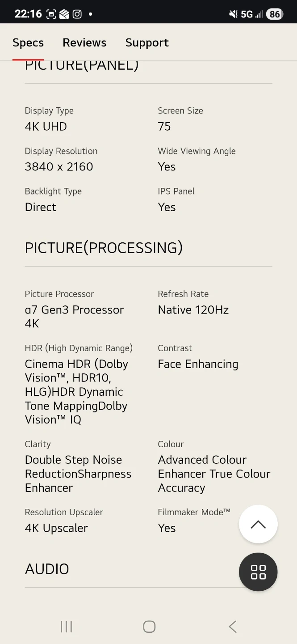Tap the Native 120Hz refresh rate value
Image resolution: width=297 pixels, height=644 pixels.
coord(193,310)
